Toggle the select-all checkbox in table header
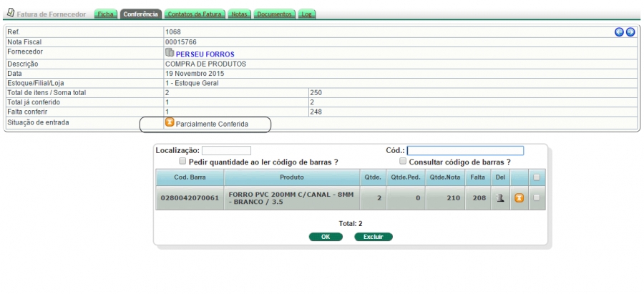 [537, 177]
